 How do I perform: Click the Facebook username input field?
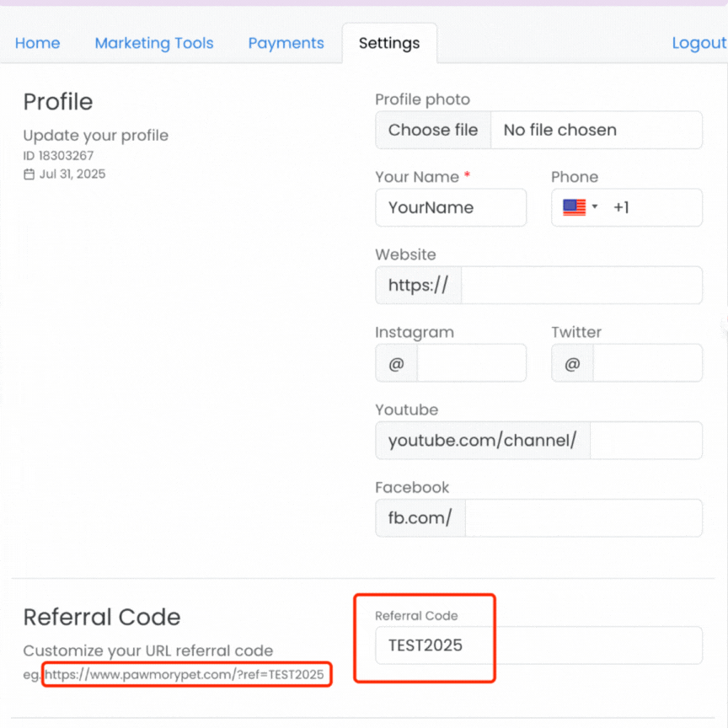583,518
